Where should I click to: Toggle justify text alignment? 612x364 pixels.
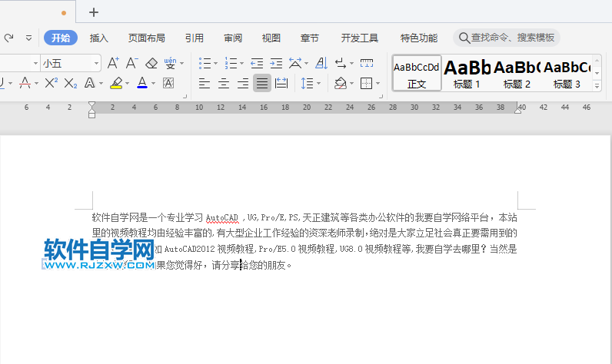coord(262,83)
